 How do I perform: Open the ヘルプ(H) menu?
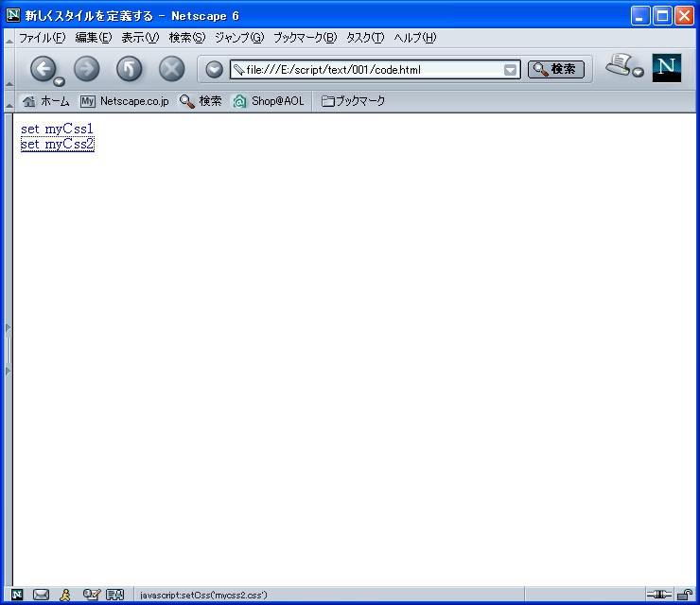pyautogui.click(x=414, y=38)
